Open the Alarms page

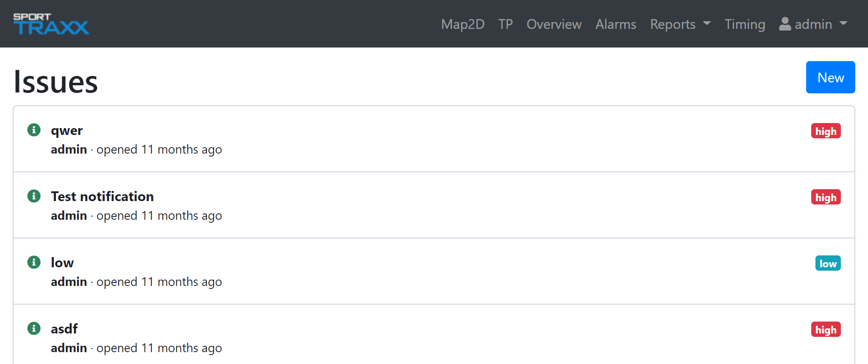coord(615,24)
